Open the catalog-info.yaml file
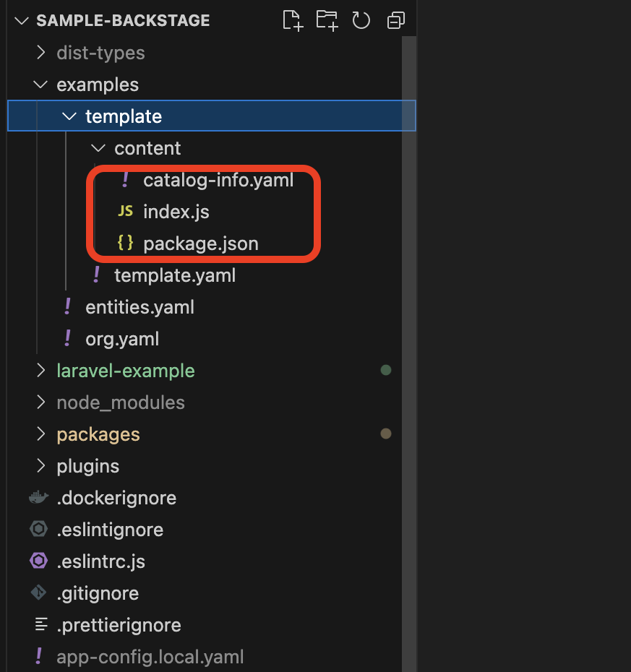 tap(218, 180)
